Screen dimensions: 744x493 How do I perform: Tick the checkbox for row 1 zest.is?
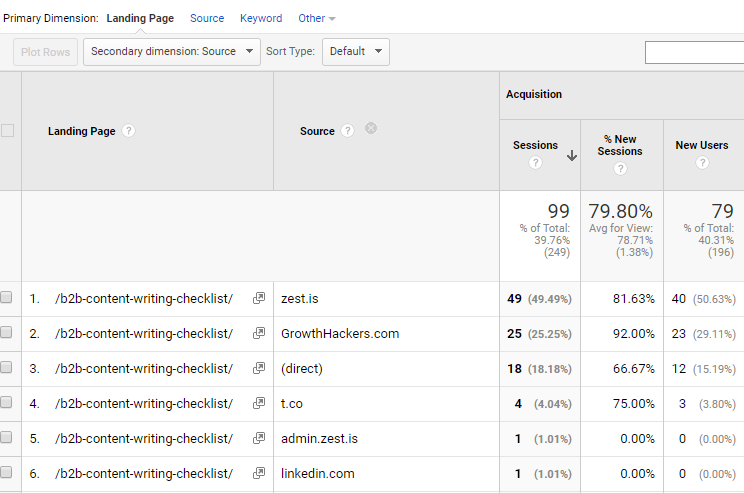[x=7, y=298]
